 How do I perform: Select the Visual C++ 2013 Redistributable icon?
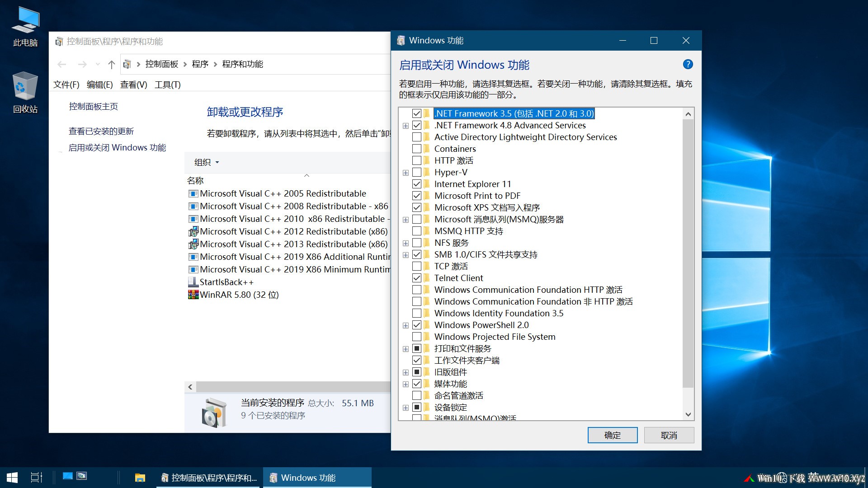(193, 244)
